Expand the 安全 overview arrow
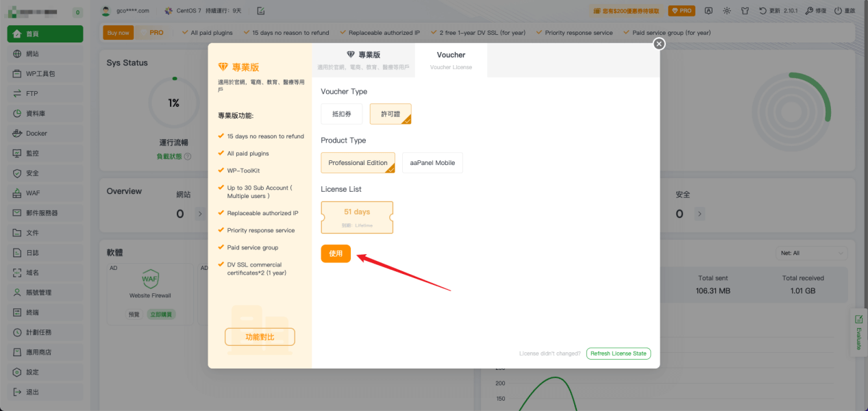The width and height of the screenshot is (868, 411). coord(699,214)
